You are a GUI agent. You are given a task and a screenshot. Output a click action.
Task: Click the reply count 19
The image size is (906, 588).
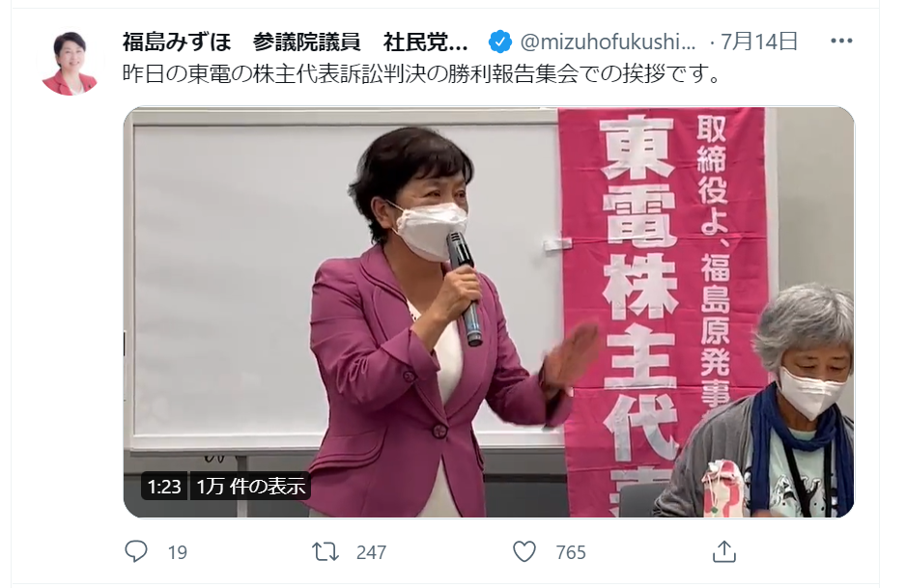[178, 553]
